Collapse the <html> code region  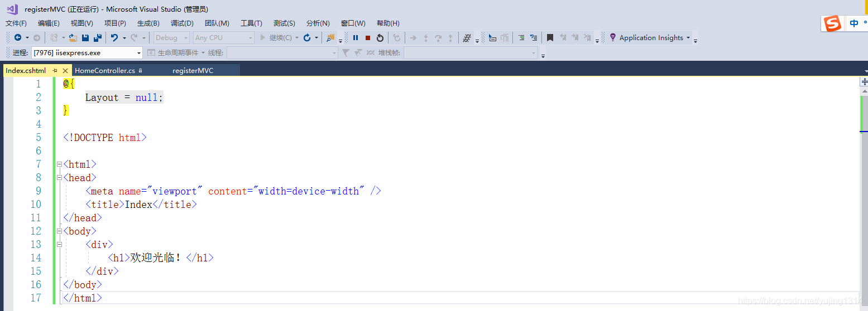[59, 164]
